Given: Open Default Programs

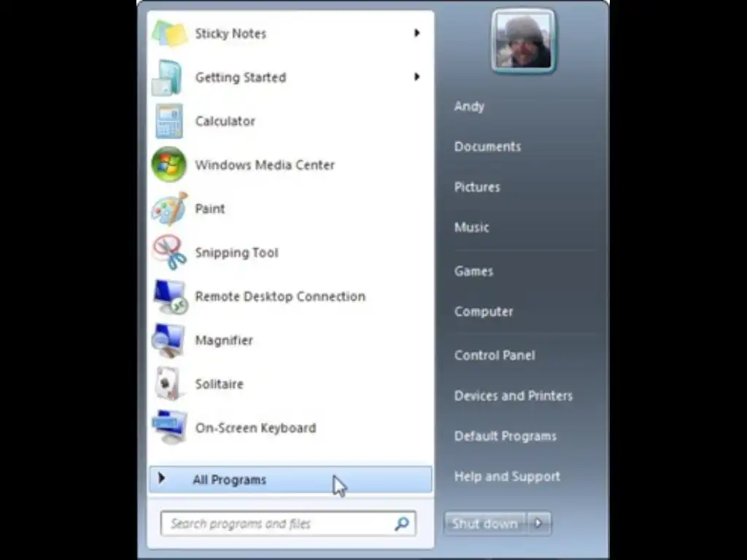Looking at the screenshot, I should [x=505, y=436].
